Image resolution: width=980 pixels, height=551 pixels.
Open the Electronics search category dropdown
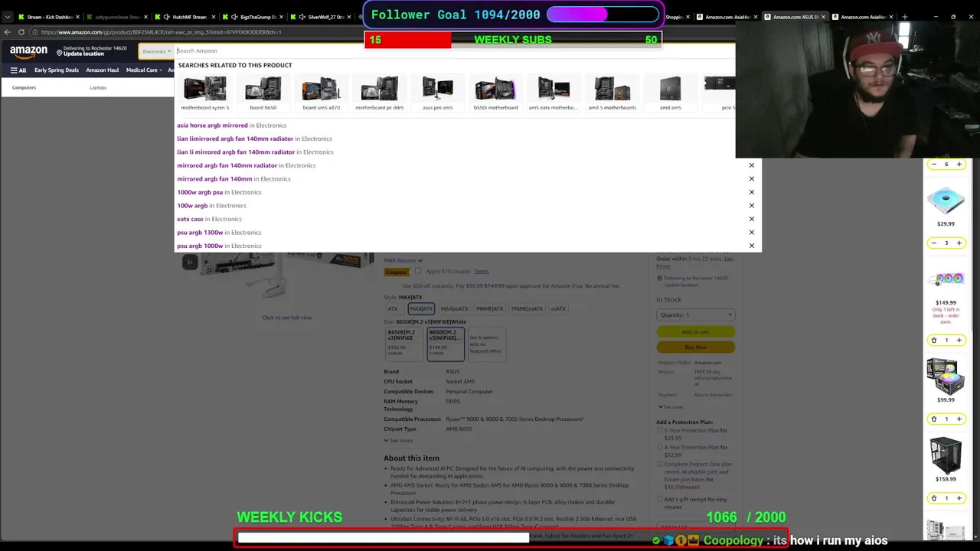pyautogui.click(x=155, y=51)
